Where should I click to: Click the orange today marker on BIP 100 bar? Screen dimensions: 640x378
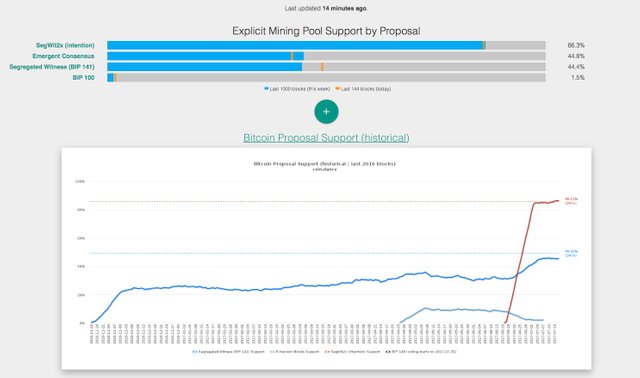(116, 78)
